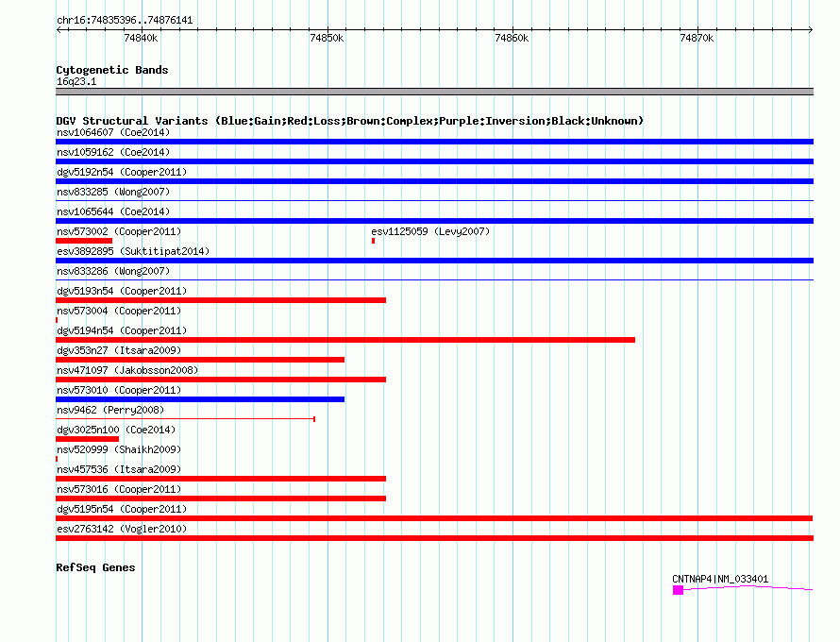The image size is (840, 642).
Task: Click the red bar under nsv471097
Action: pos(221,380)
